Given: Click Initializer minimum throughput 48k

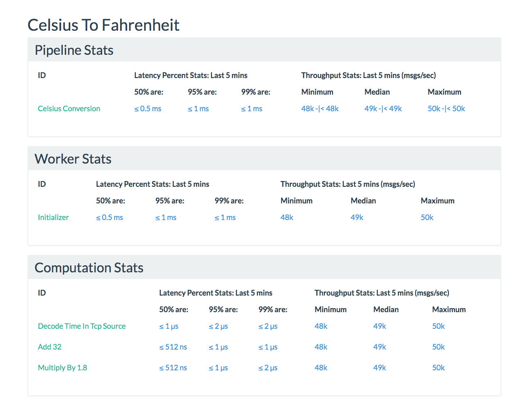Looking at the screenshot, I should click(x=287, y=218).
